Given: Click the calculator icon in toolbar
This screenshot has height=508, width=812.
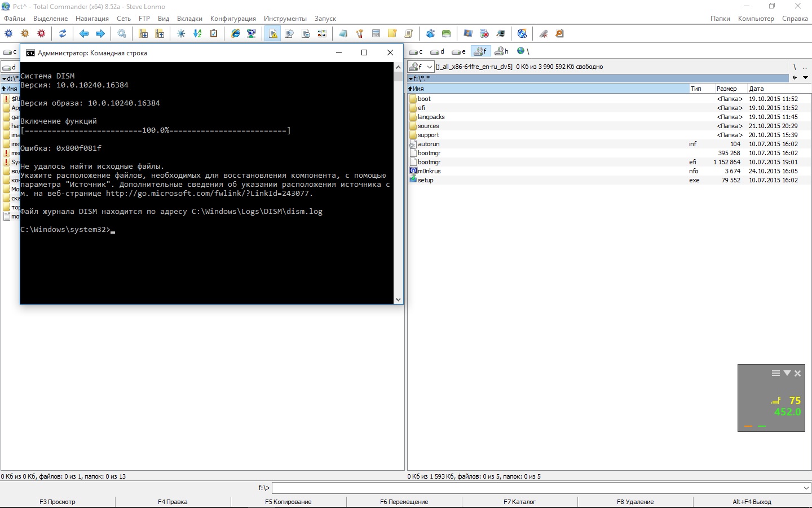Looking at the screenshot, I should pos(376,34).
